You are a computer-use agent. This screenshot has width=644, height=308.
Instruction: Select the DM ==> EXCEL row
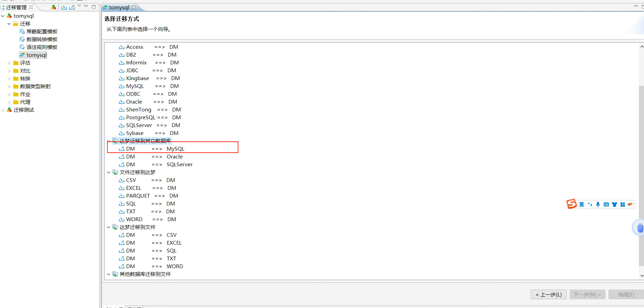(x=150, y=243)
